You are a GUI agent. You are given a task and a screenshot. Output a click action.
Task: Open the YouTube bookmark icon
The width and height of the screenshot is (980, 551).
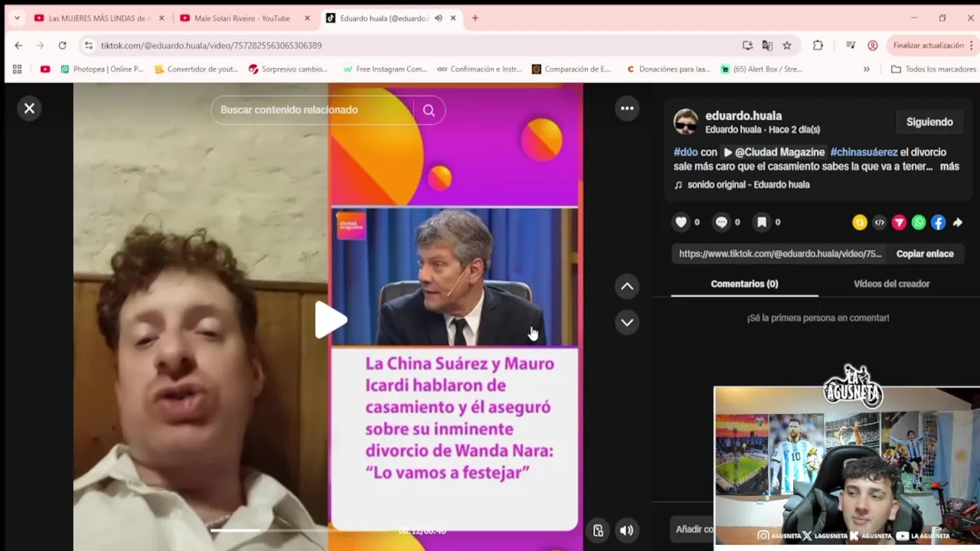coord(45,69)
